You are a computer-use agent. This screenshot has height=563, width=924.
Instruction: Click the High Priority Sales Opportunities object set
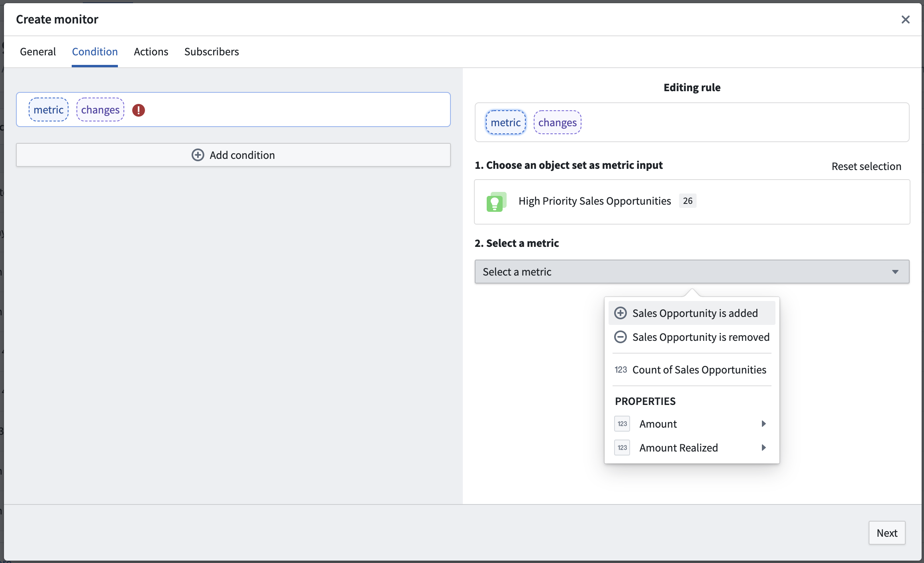692,202
